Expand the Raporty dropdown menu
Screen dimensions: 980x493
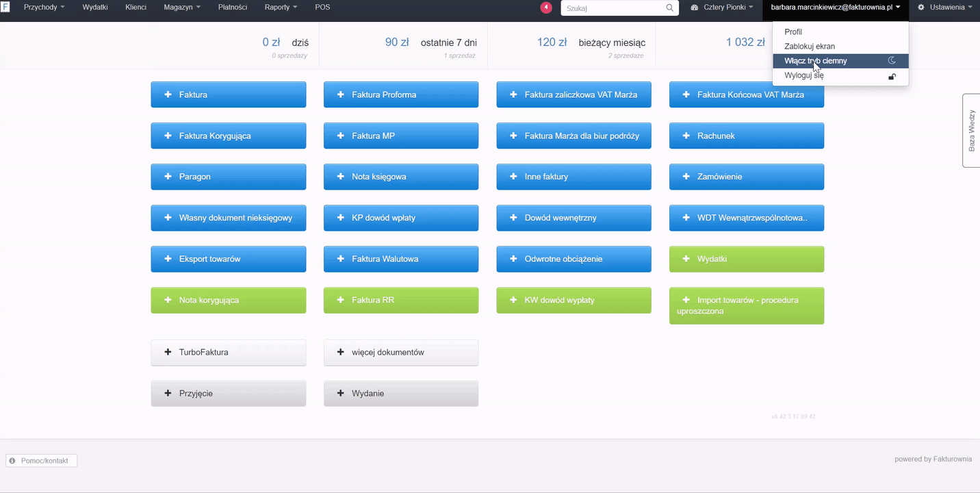(x=281, y=8)
